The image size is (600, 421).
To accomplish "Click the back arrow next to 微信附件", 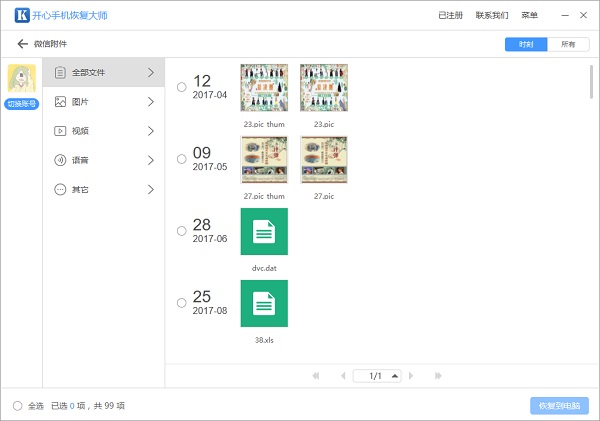I will click(x=22, y=44).
